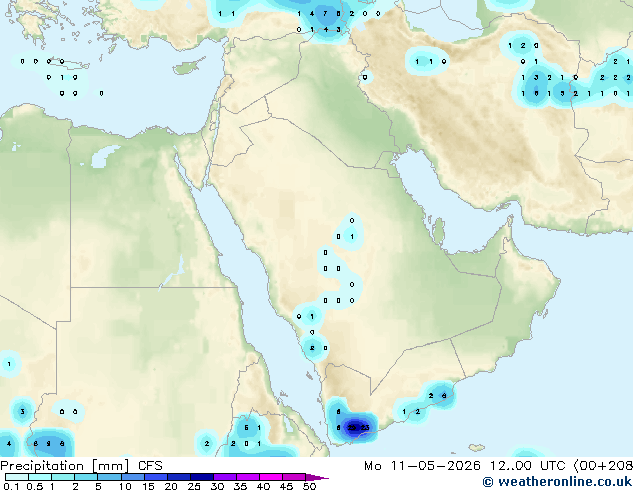Select the legend label '40'
Screen dimensions: 634x490
[263, 486]
